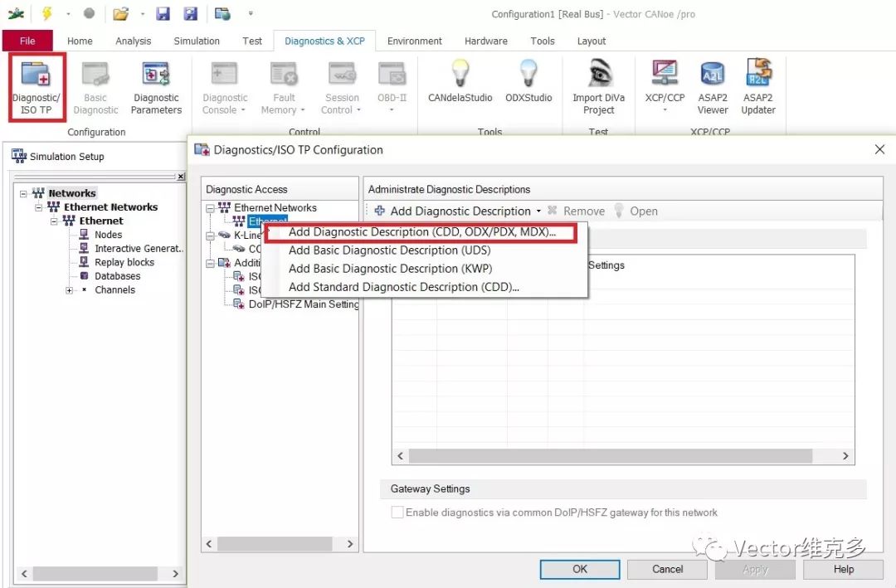896x588 pixels.
Task: Switch to the Environment ribbon tab
Action: (x=414, y=41)
